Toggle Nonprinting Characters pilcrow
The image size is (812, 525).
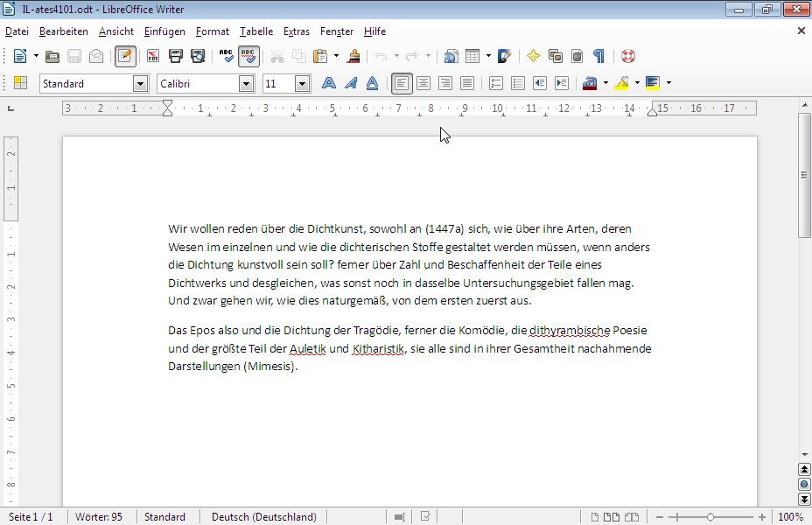click(599, 56)
